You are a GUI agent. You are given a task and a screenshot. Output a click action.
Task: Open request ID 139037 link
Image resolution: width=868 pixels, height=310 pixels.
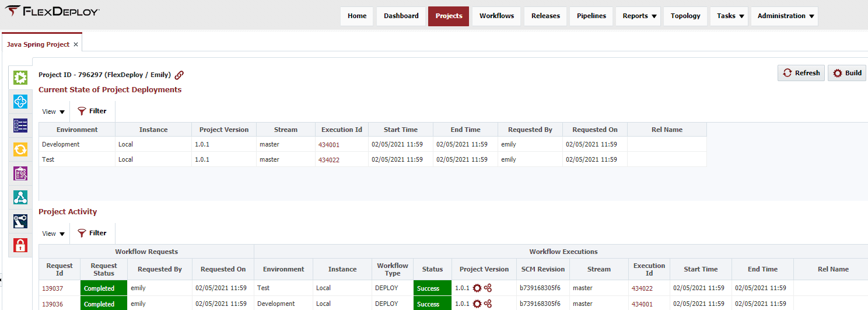click(52, 288)
